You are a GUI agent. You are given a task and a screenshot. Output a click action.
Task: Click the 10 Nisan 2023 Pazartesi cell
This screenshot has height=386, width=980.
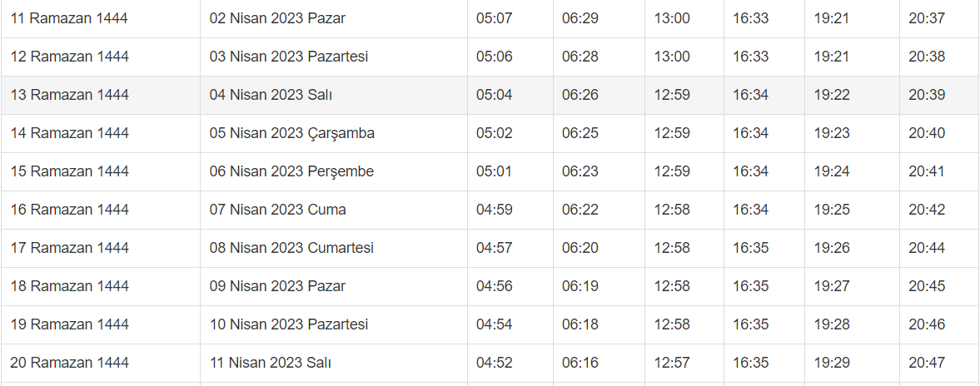(x=289, y=324)
